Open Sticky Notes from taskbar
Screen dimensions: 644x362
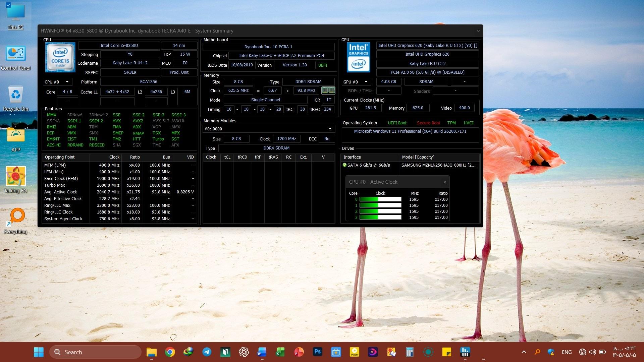tap(446, 352)
